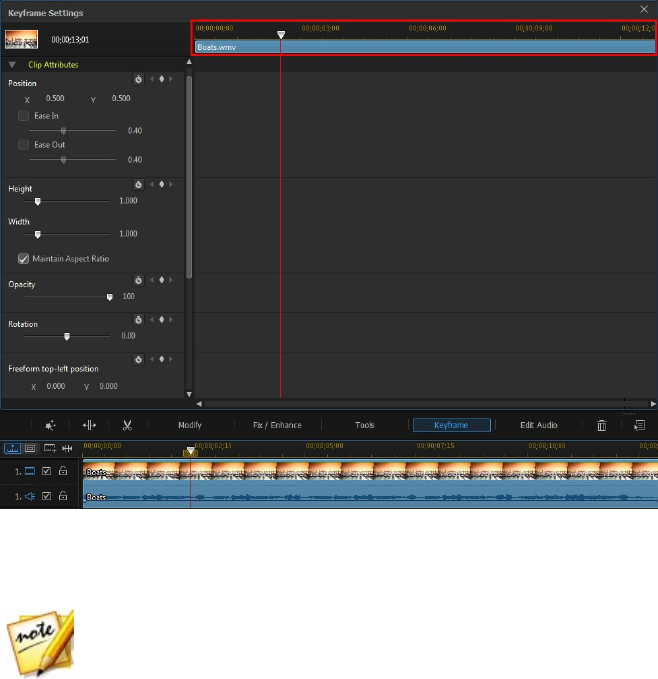
Task: Enable the Ease In checkbox
Action: tap(23, 116)
